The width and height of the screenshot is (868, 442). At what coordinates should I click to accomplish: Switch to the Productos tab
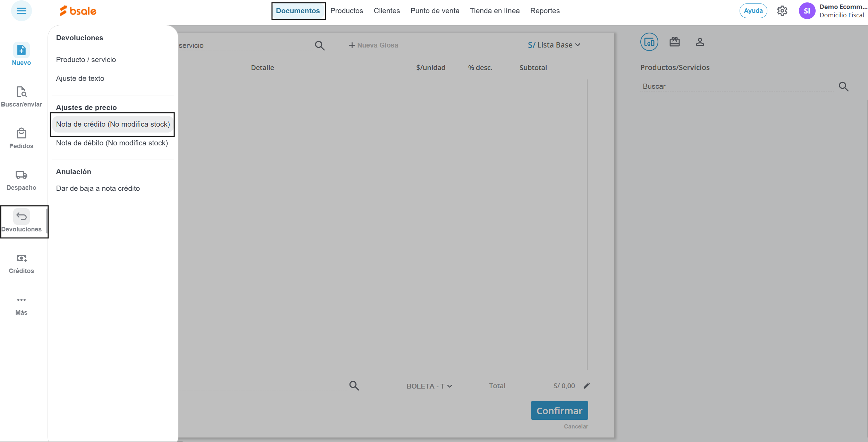coord(346,11)
